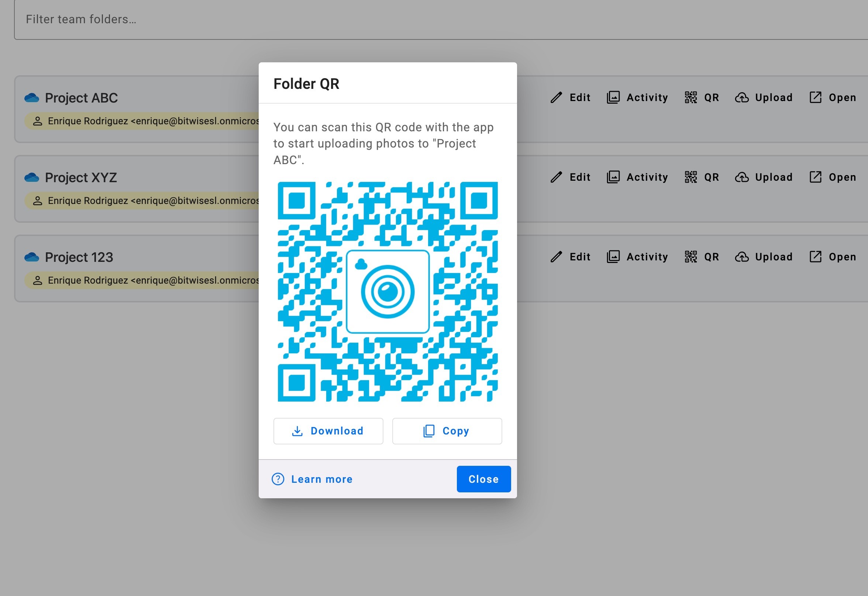Click the Folder QR dialog title
The height and width of the screenshot is (596, 868).
pyautogui.click(x=306, y=84)
